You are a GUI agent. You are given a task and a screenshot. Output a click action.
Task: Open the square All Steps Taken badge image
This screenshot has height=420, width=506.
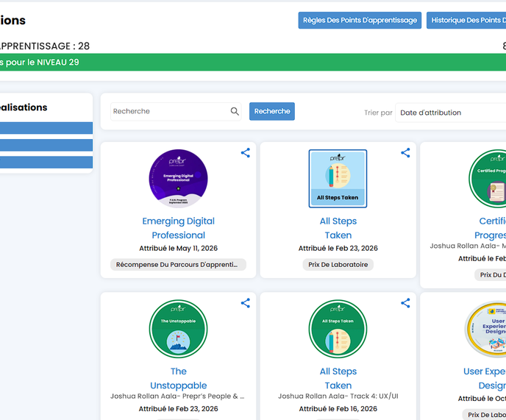tap(338, 179)
